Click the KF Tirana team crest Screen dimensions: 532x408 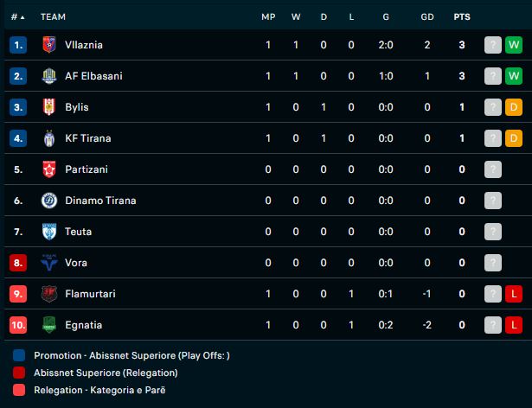[x=48, y=138]
